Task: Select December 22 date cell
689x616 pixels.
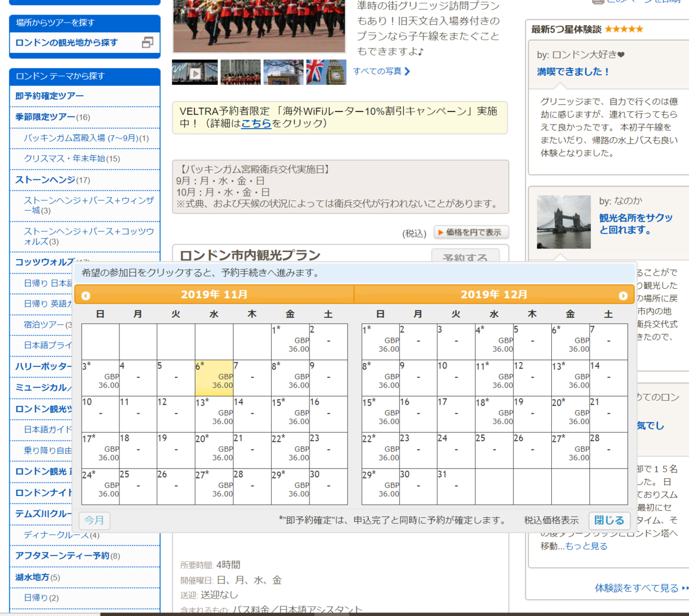Action: click(381, 450)
